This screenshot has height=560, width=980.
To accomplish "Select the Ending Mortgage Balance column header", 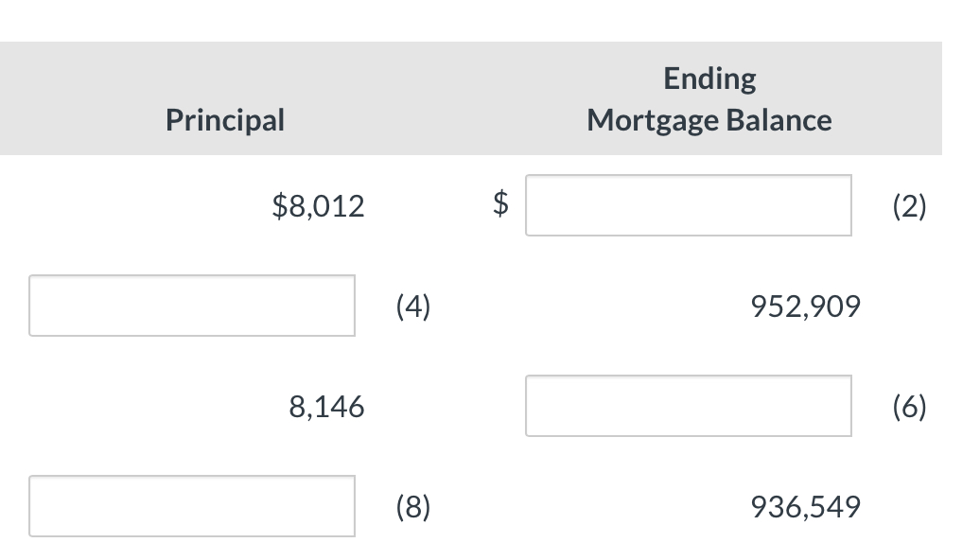I will point(709,98).
